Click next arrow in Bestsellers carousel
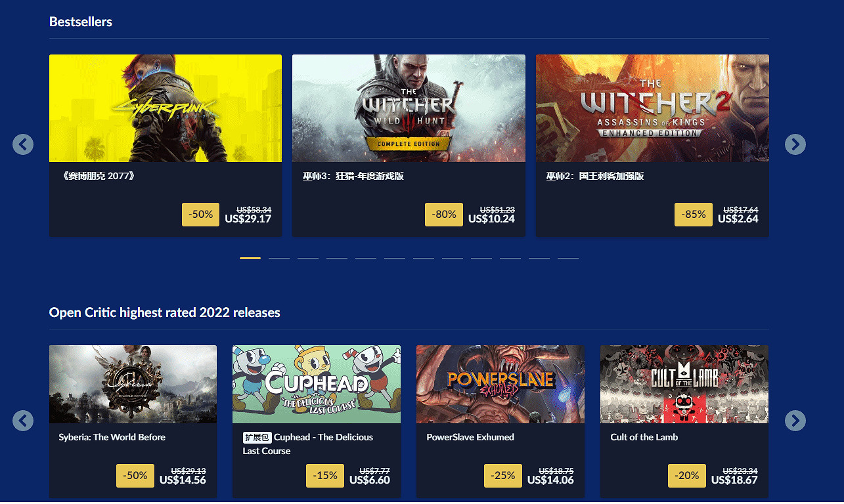The width and height of the screenshot is (844, 504). [x=795, y=144]
